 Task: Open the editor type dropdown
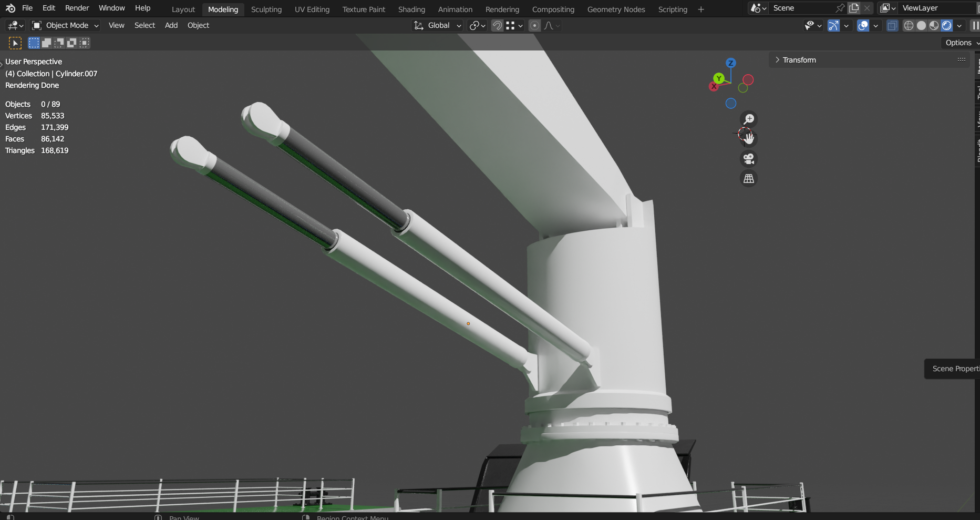[16, 25]
